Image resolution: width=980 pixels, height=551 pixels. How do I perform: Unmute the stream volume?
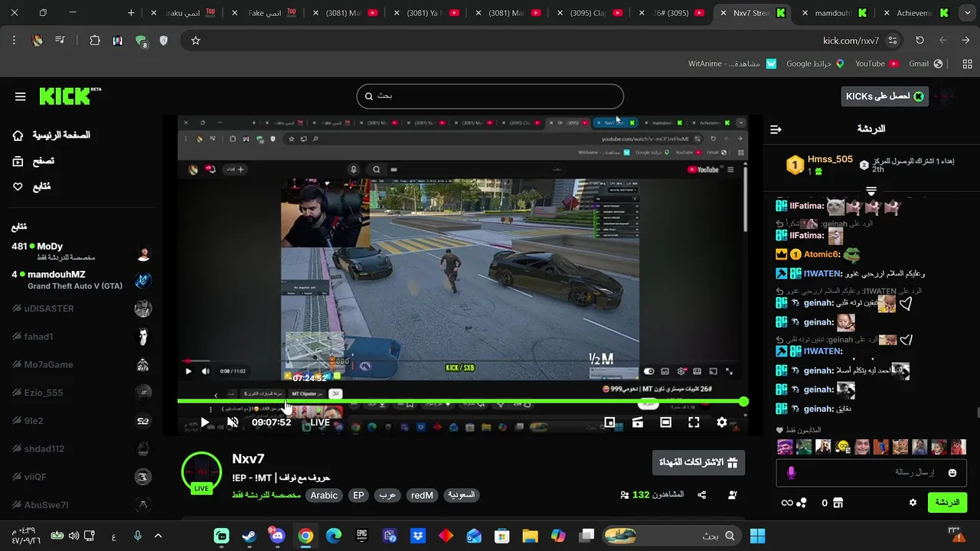pos(233,422)
